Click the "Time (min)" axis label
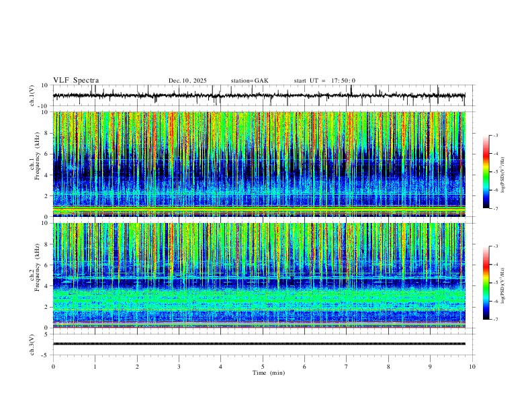 click(269, 373)
